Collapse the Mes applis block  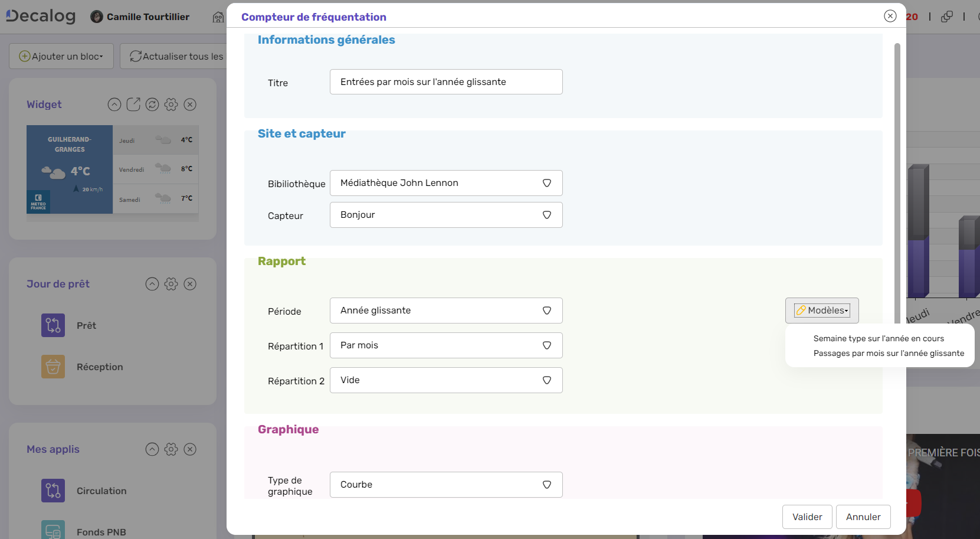click(152, 449)
